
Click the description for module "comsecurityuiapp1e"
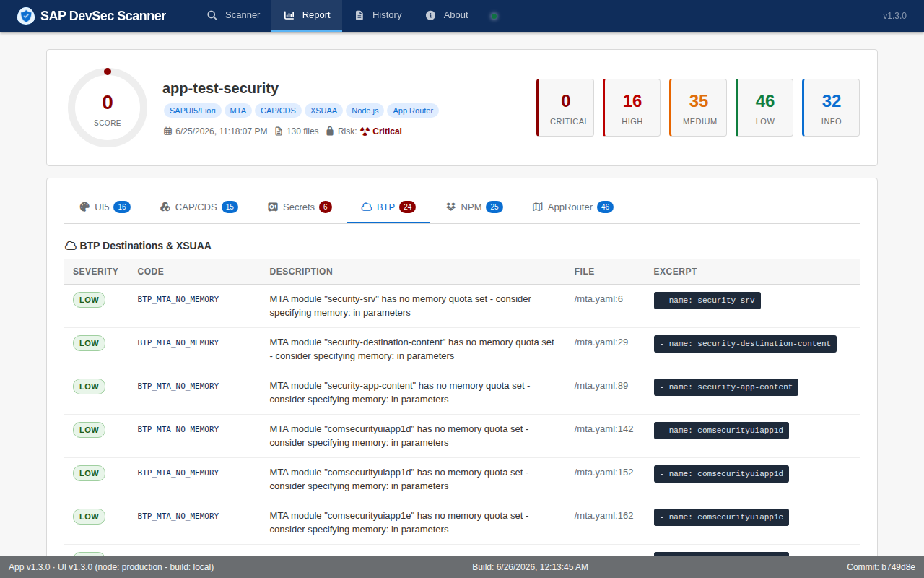click(x=399, y=522)
